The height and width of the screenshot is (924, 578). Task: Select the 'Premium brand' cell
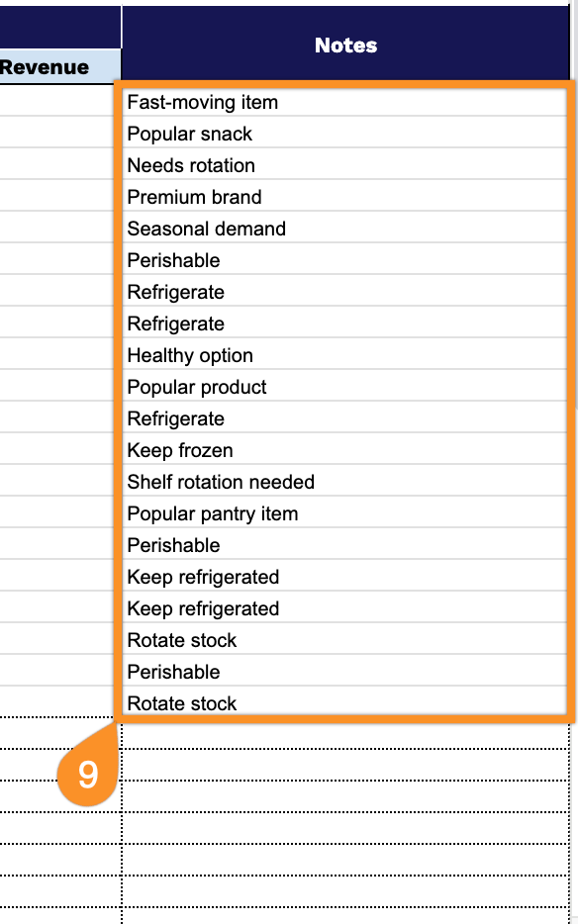345,197
